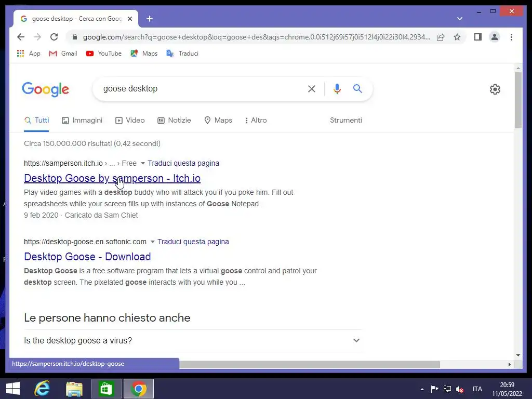Go to Google home via logo

[46, 89]
